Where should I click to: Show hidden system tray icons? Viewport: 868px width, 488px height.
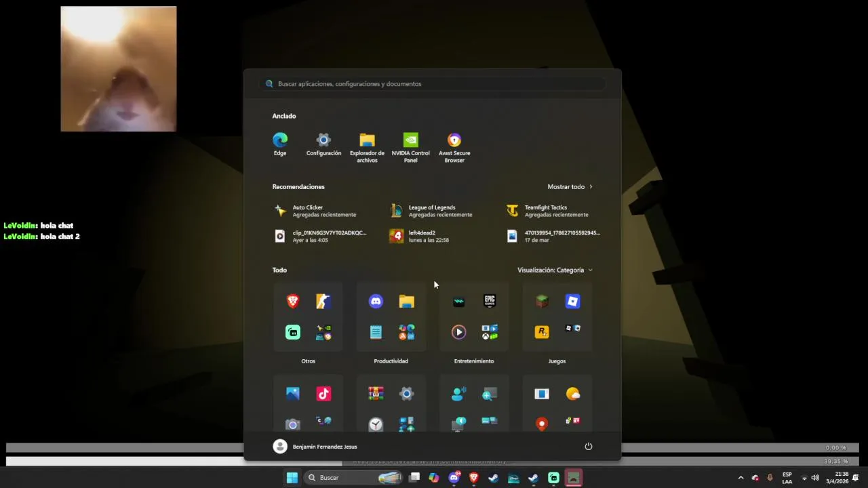[x=741, y=478]
